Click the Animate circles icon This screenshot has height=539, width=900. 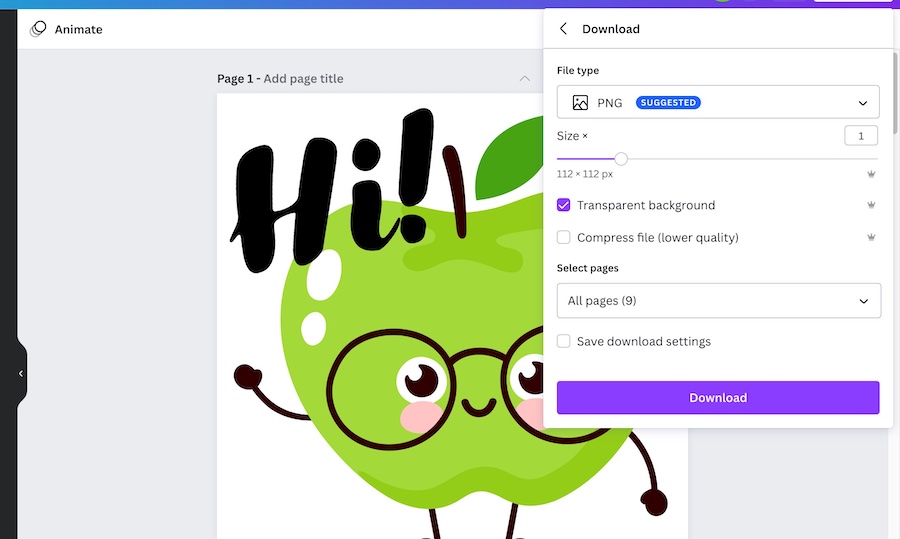38,29
